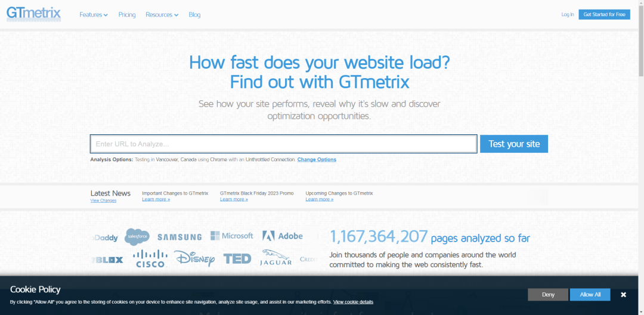Go to the Blog
The width and height of the screenshot is (644, 315).
click(x=194, y=15)
